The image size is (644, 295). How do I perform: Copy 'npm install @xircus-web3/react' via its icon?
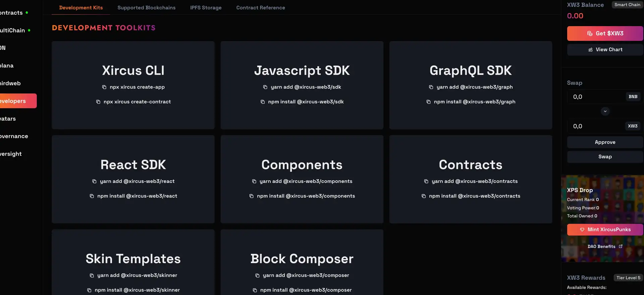pos(92,196)
